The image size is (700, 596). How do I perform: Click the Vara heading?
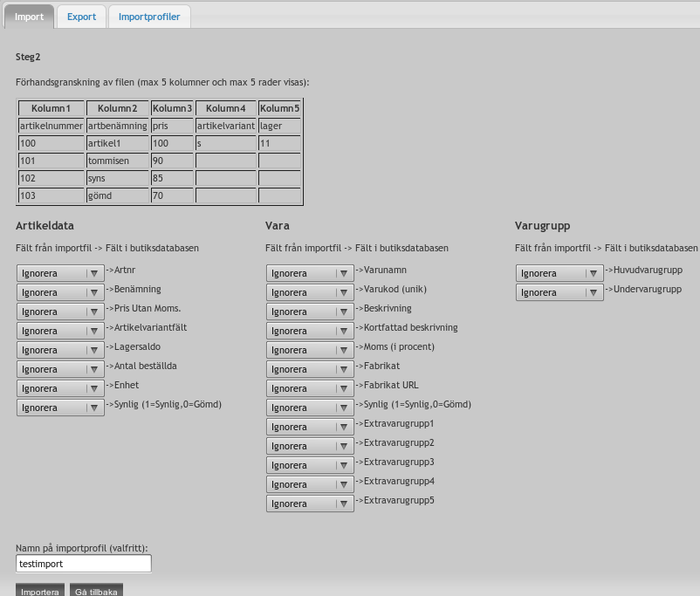coord(278,225)
